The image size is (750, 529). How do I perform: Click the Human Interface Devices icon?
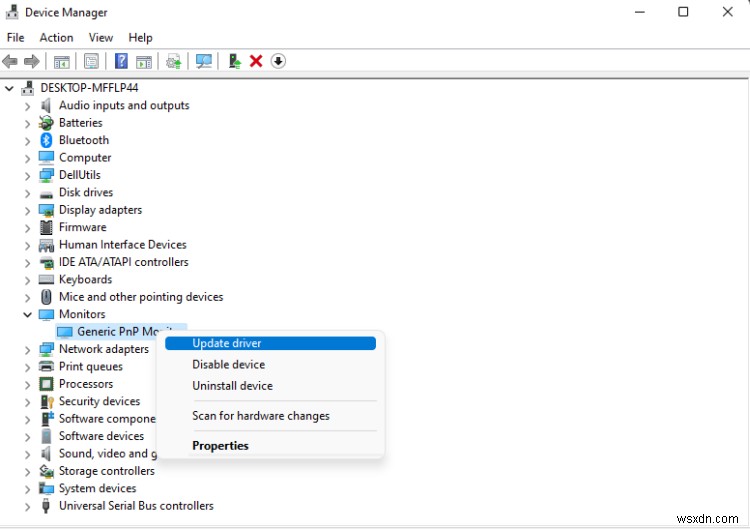pyautogui.click(x=46, y=245)
